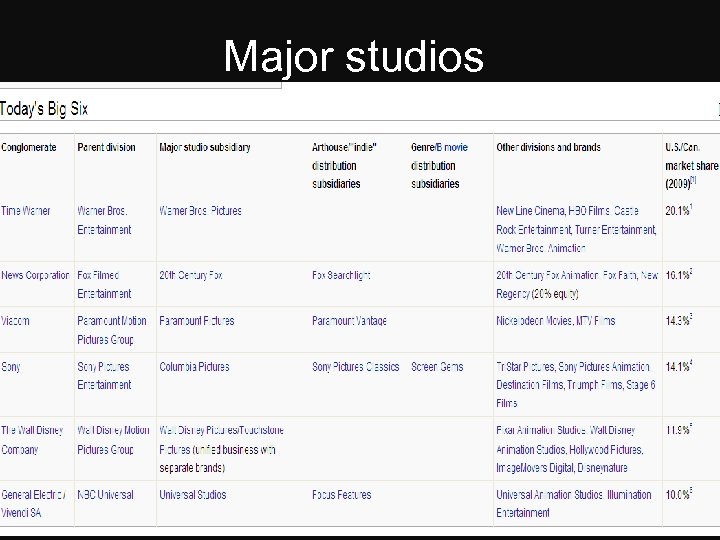
Task: Click the Paramount Vantage link
Action: click(x=349, y=321)
